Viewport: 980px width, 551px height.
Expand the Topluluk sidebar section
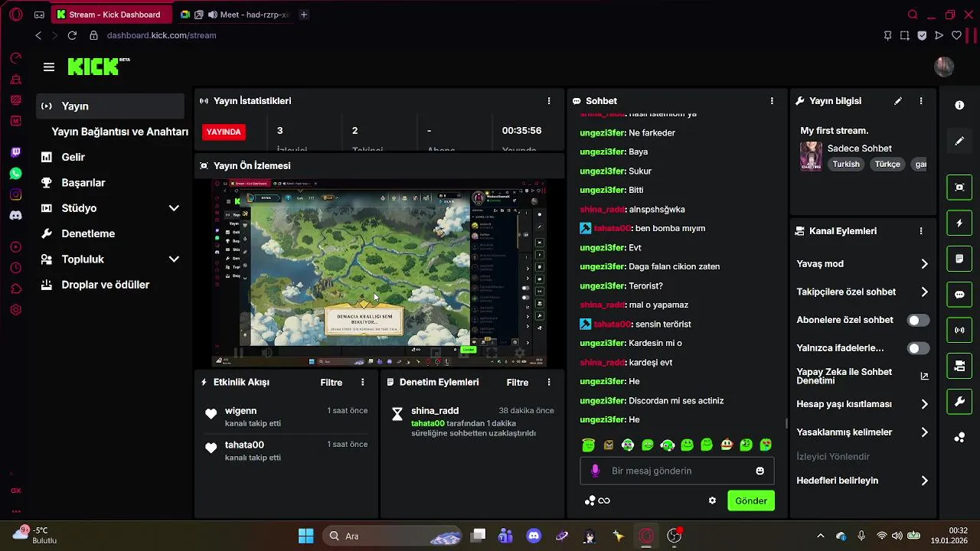(x=174, y=259)
